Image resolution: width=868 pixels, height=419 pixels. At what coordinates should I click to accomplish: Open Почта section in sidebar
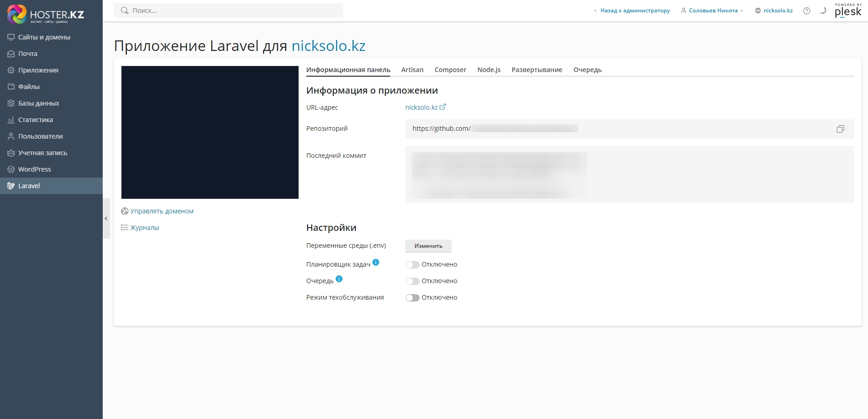click(51, 54)
